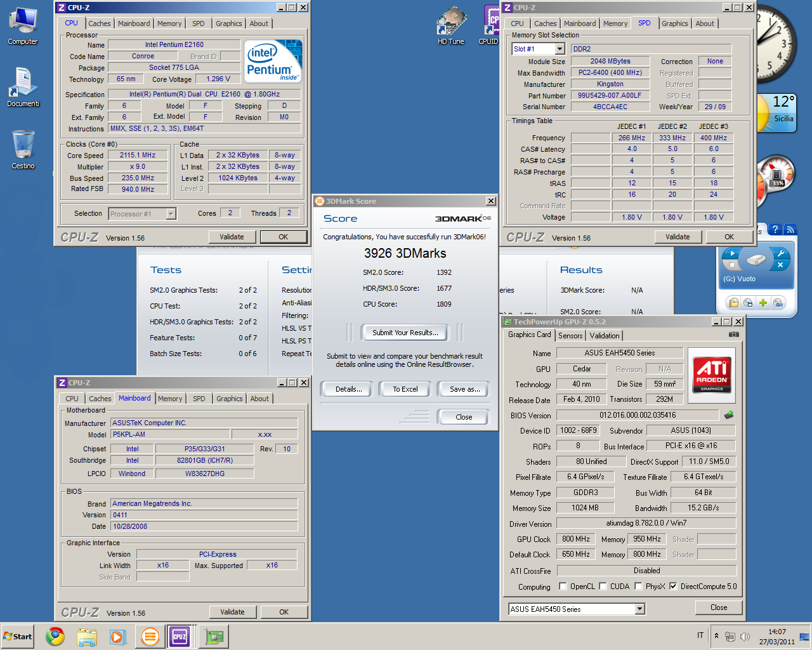Click Close in the 3DMark Score dialog
This screenshot has width=812, height=650.
click(x=464, y=417)
